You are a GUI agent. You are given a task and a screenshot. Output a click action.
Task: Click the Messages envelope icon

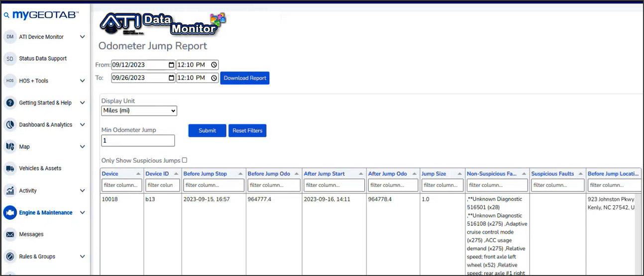point(10,234)
